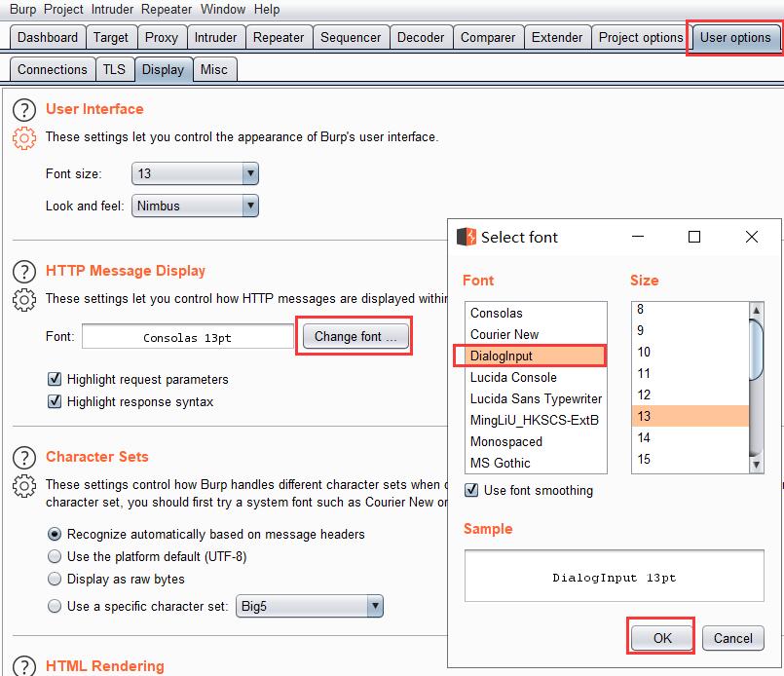Open the Help menu
Screen dimensions: 784x676
pos(267,9)
